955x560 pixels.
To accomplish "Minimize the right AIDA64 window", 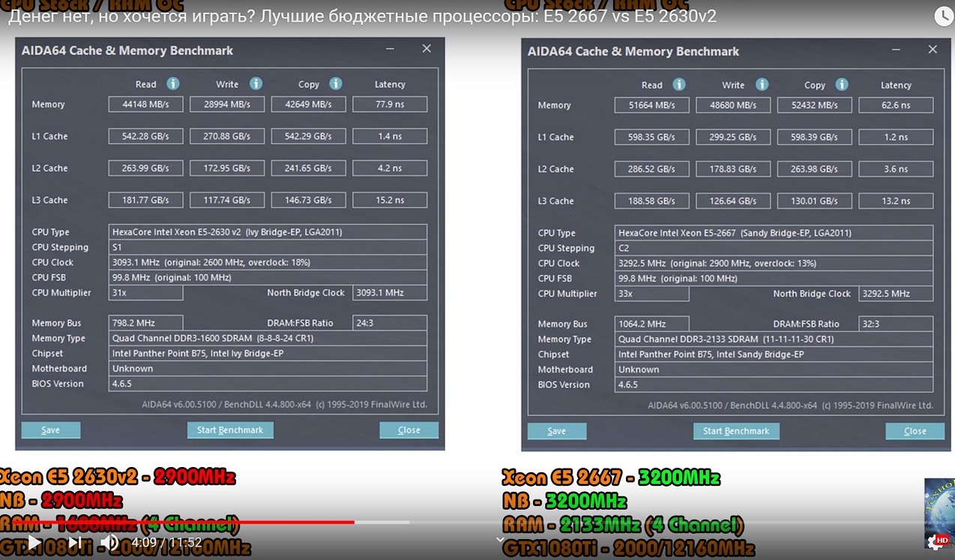I will 897,49.
